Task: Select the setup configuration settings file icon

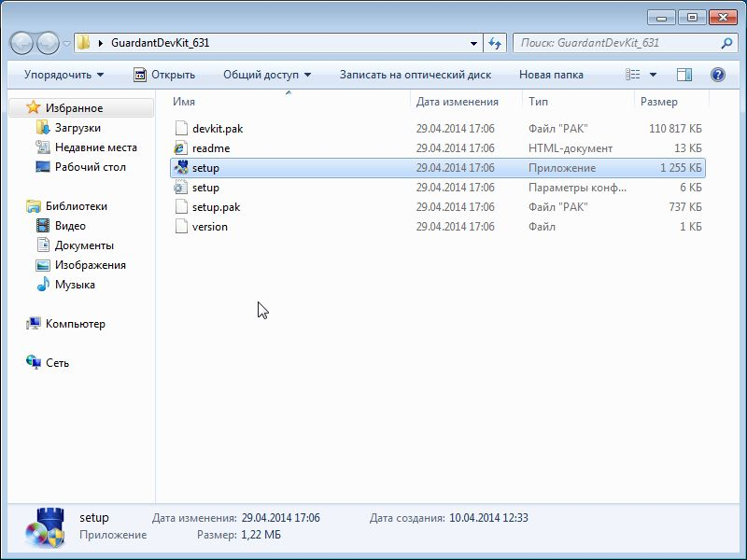Action: (182, 188)
